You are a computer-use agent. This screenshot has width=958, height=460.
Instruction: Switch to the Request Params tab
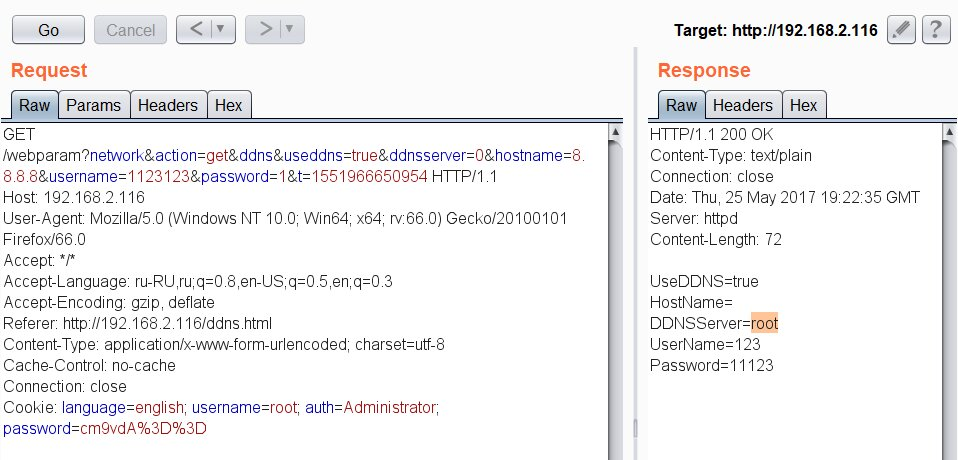coord(93,105)
